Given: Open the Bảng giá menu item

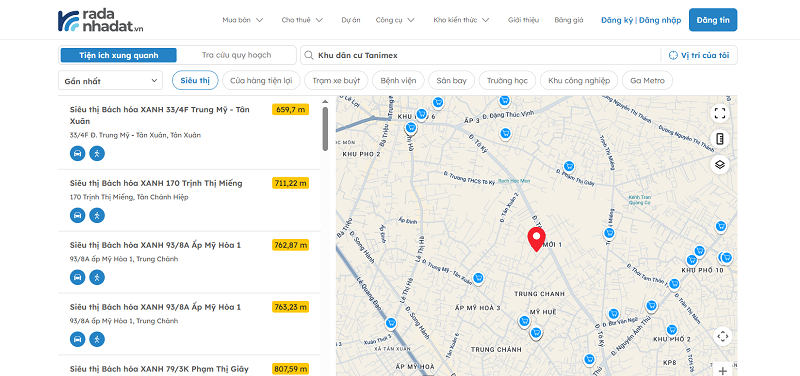Looking at the screenshot, I should click(569, 20).
